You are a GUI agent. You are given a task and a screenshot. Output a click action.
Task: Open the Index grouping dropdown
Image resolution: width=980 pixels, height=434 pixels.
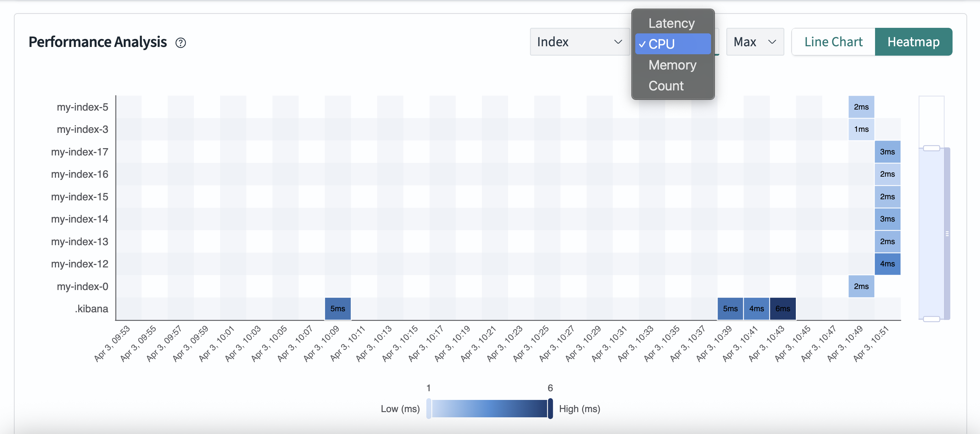tap(579, 42)
